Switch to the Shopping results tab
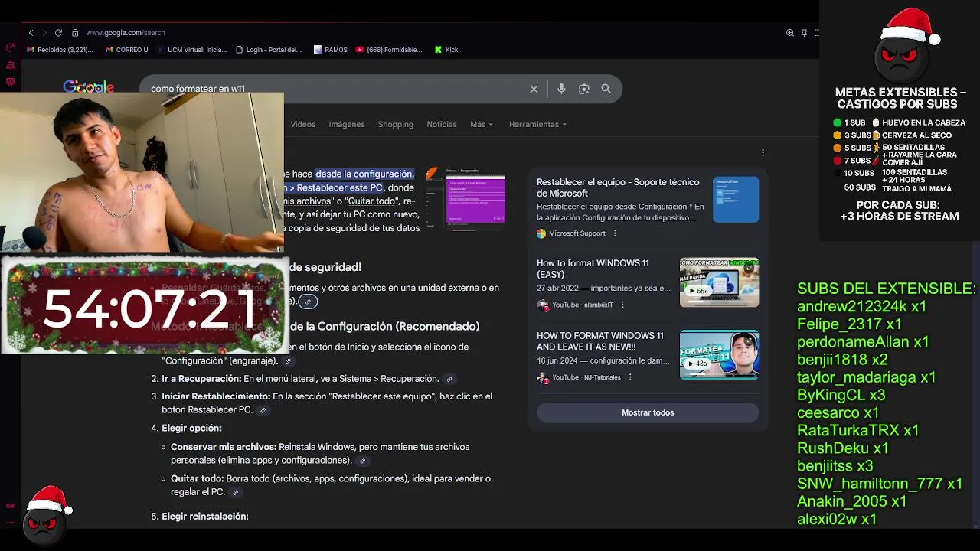Screen dimensions: 980x551 [x=395, y=124]
